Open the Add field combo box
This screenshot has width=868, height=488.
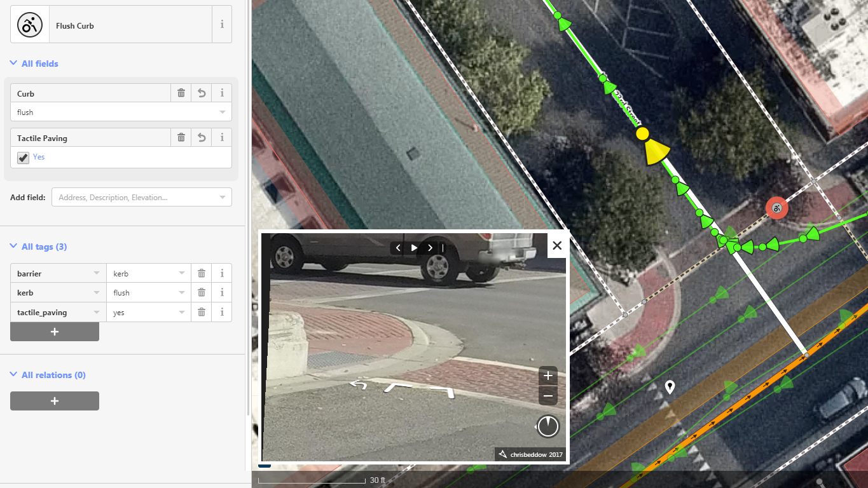[141, 198]
